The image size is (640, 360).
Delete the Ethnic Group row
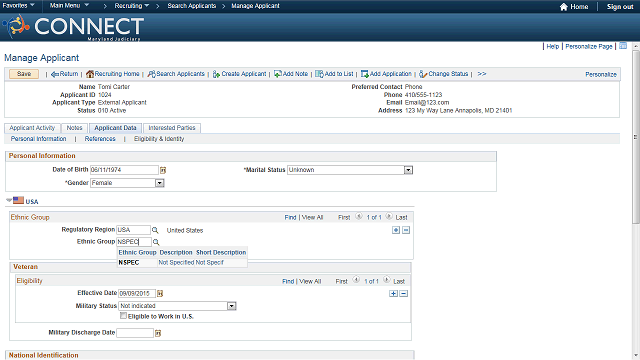[406, 230]
